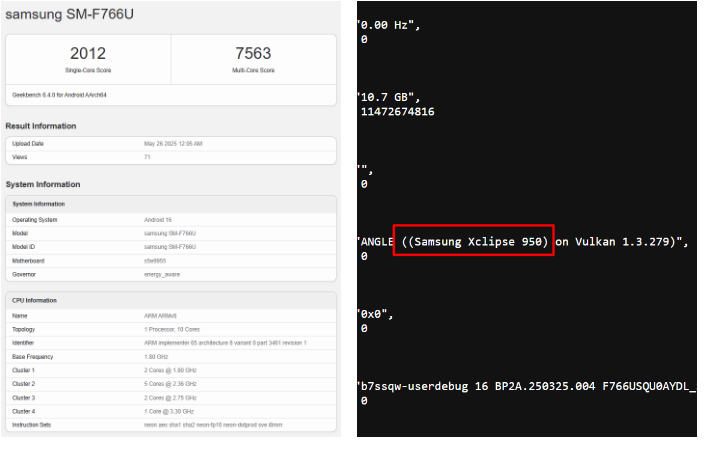Click the '10.7 GB' line in the terminal
The height and width of the screenshot is (451, 706).
pos(389,97)
